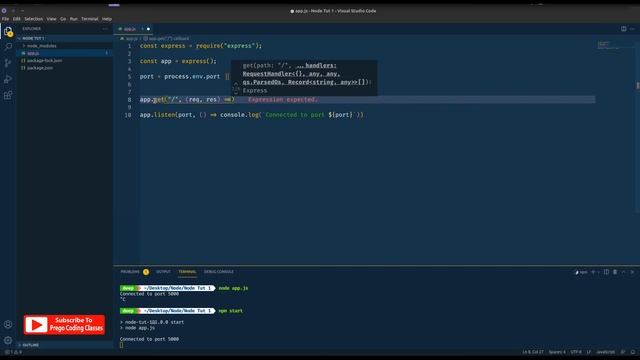The width and height of the screenshot is (640, 360).
Task: Open the Accounts menu icon
Action: (x=8, y=324)
